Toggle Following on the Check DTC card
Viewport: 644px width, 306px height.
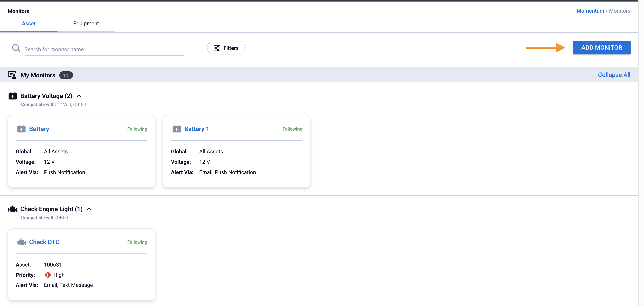click(137, 242)
